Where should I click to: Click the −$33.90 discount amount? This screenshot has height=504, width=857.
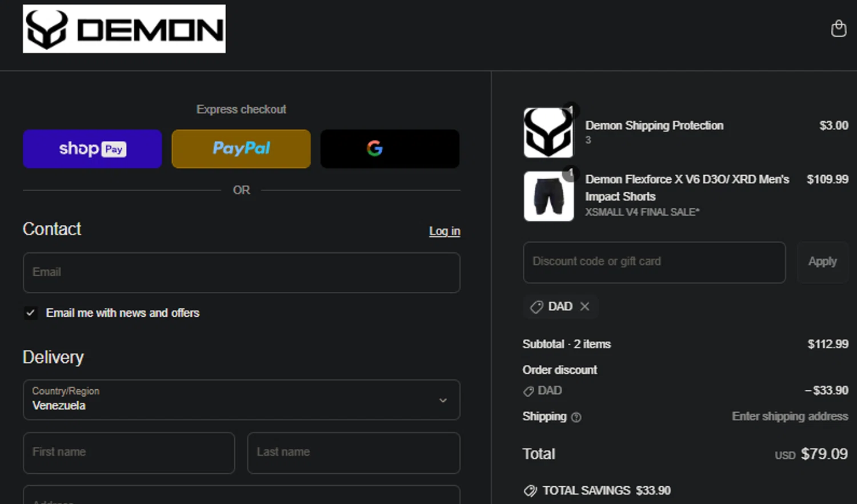point(827,390)
